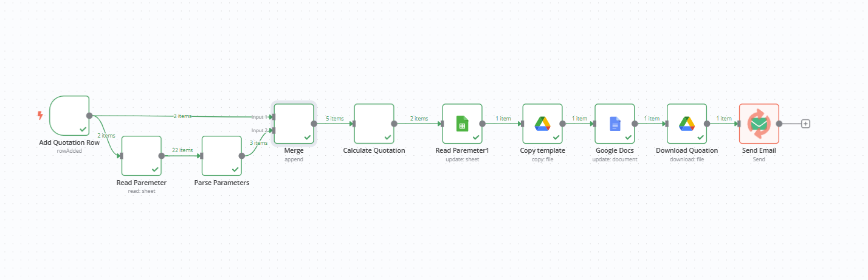Select the Add Quotation Row trigger node
This screenshot has height=280, width=868.
(x=69, y=116)
